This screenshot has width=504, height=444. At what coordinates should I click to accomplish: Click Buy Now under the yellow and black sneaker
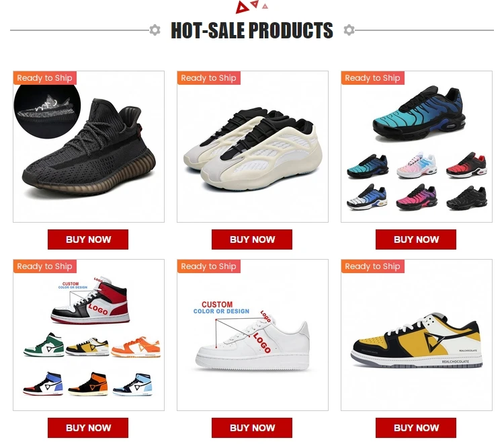(x=416, y=428)
